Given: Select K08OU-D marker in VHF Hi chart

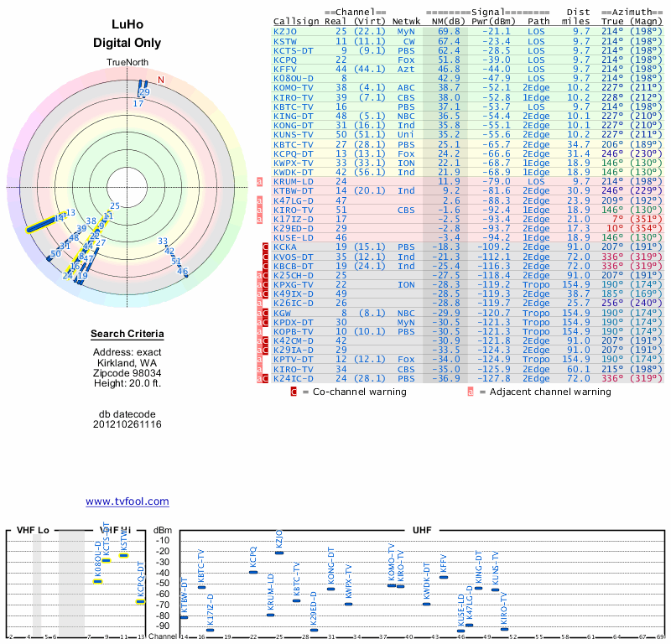Looking at the screenshot, I should [x=97, y=580].
